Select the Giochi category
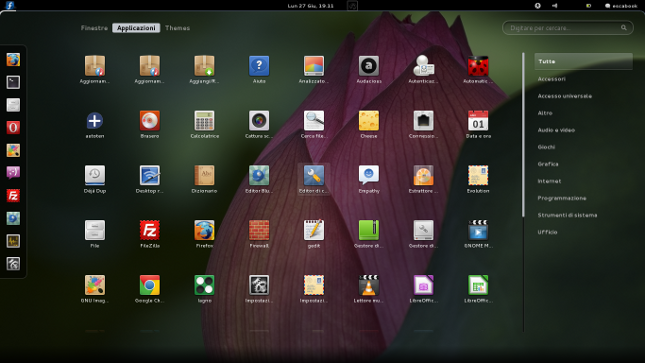Viewport: 645px width, 363px height. 546,147
